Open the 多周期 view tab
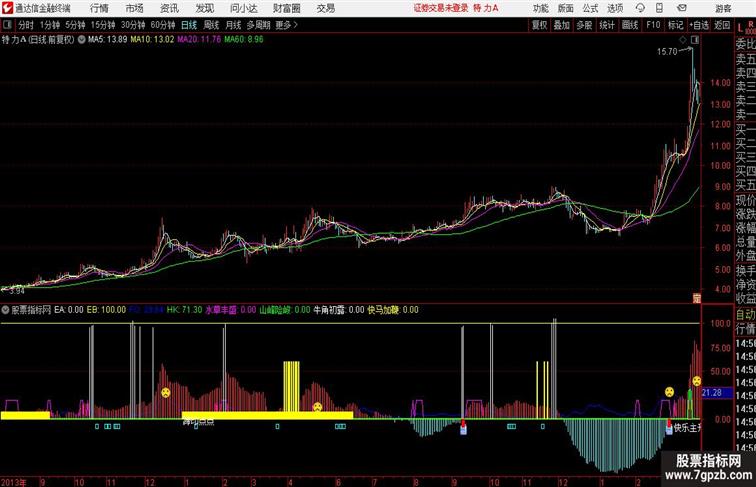Image resolution: width=756 pixels, height=487 pixels. click(258, 25)
